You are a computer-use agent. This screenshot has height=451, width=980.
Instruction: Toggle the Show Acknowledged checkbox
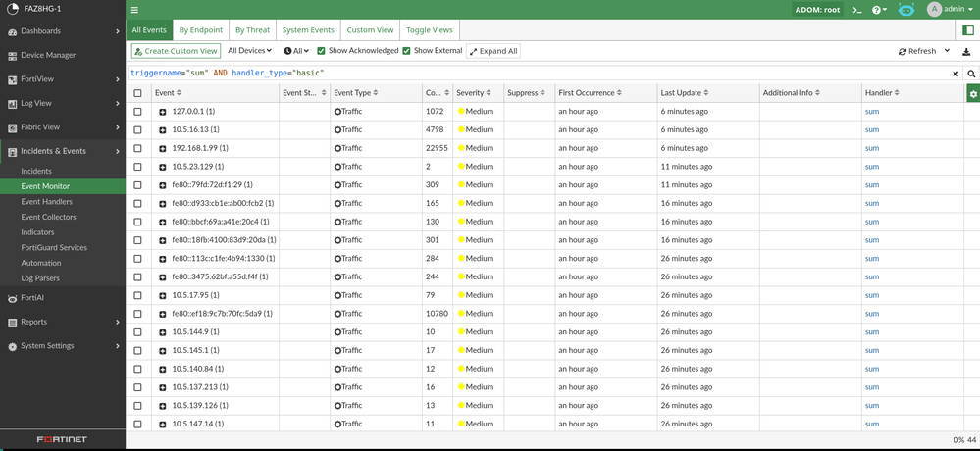322,51
